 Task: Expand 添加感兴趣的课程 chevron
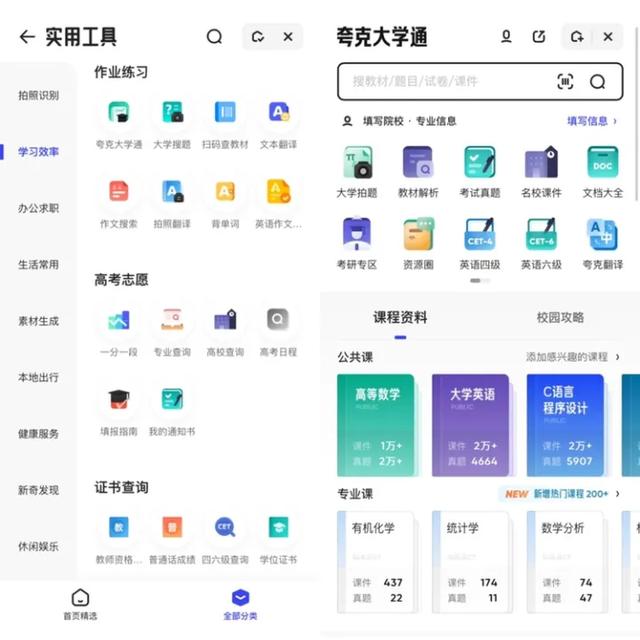tap(618, 357)
